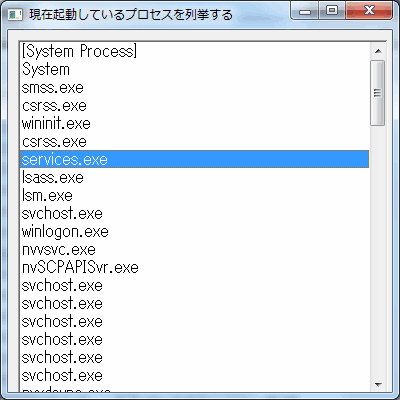Select the System list item
This screenshot has height=400, width=400.
(195, 70)
